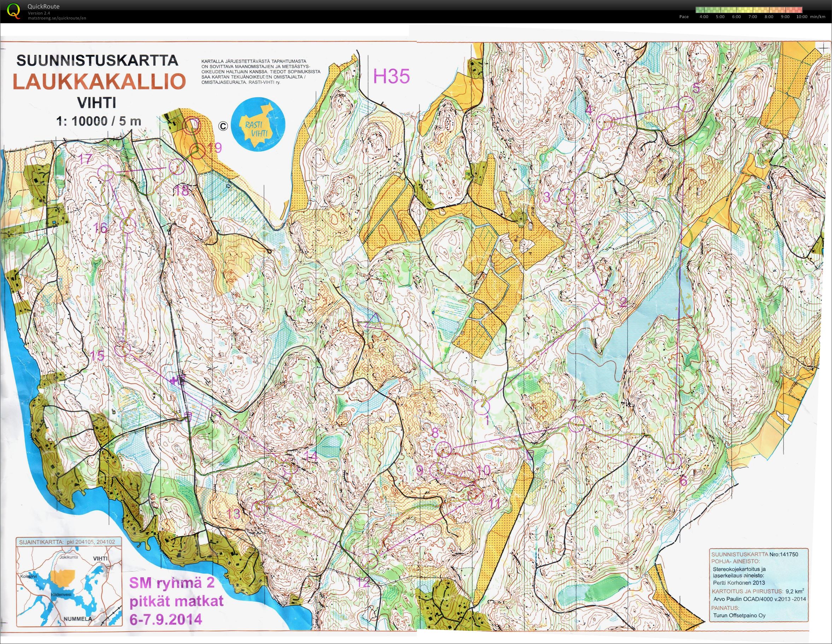Click control circle 7
Viewport: 832px width, 644px height.
coord(576,424)
